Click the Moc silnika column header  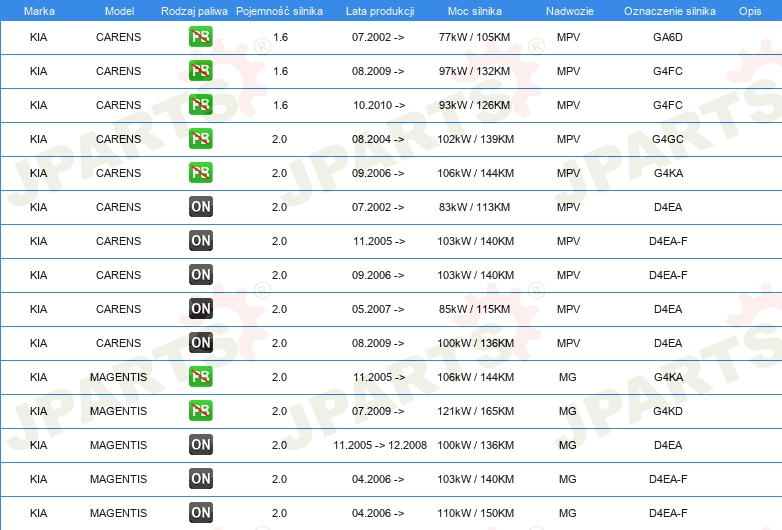tap(475, 11)
